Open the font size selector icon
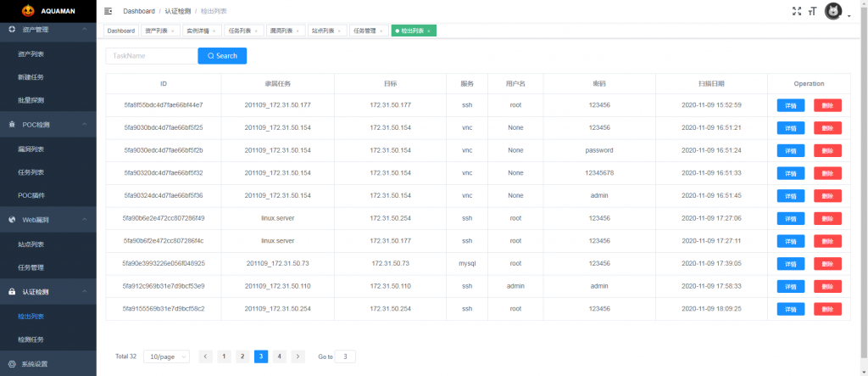The image size is (868, 376). 813,11
